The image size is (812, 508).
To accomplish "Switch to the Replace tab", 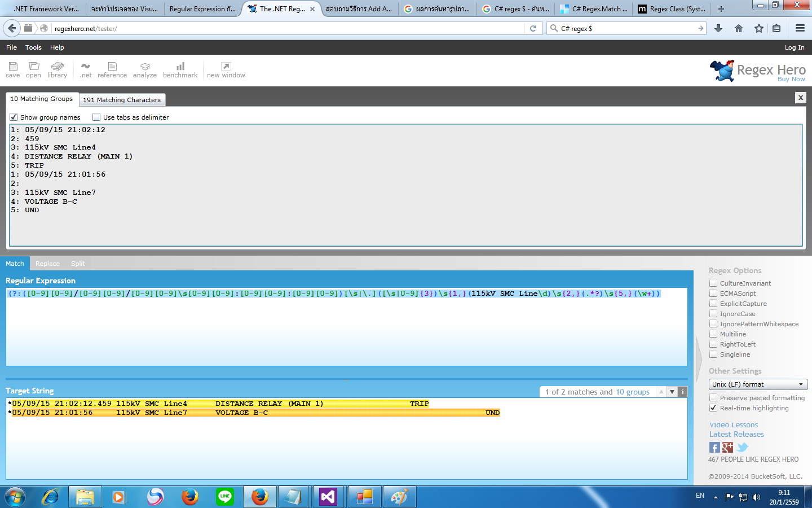I will [x=47, y=264].
